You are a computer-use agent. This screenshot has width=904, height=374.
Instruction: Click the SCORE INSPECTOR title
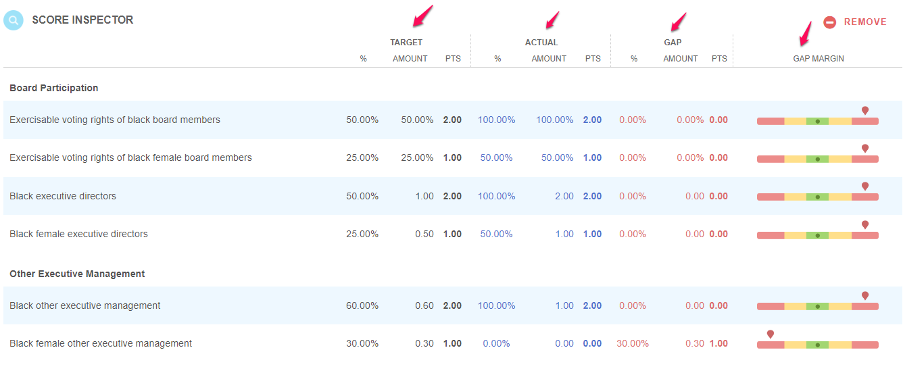pos(82,20)
